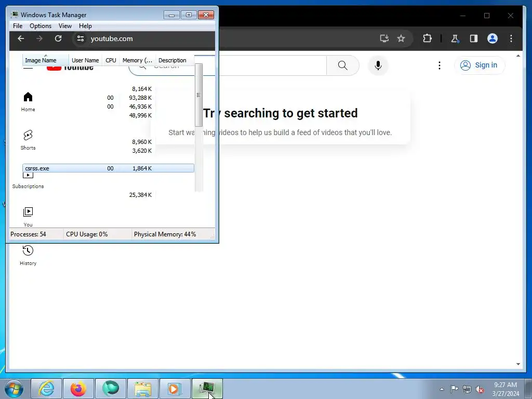Screen dimensions: 532x399
Task: Click the Task Manager window title icon
Action: [15, 15]
